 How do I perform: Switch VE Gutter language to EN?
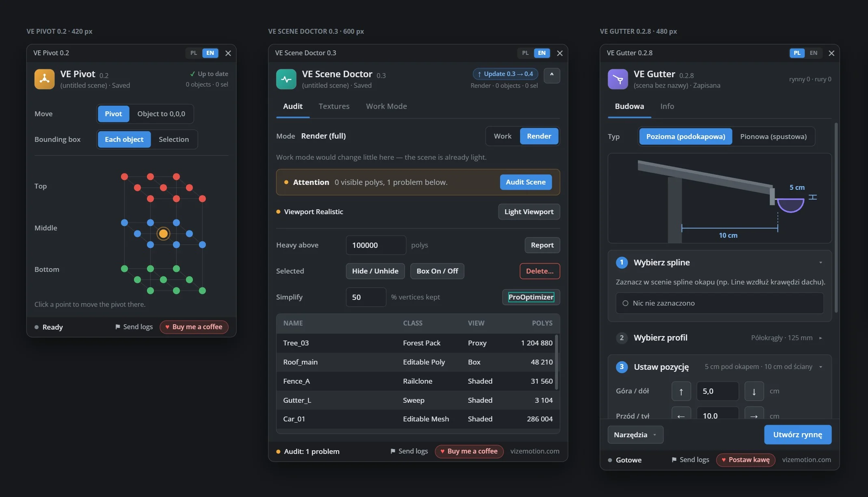813,53
